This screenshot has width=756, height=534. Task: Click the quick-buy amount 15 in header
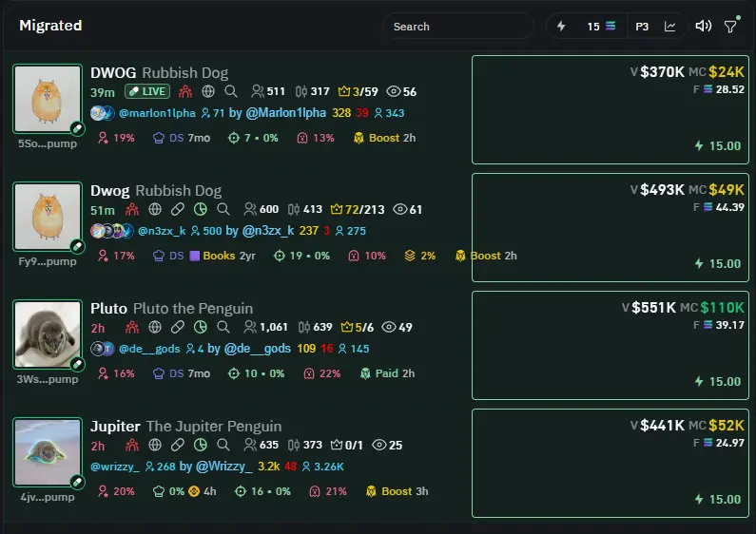point(593,27)
